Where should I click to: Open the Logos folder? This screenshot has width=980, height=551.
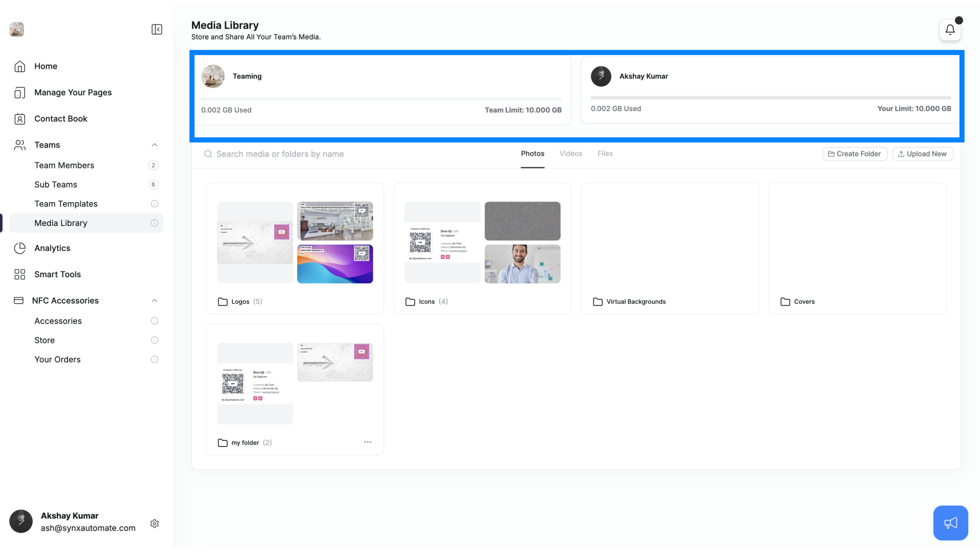pyautogui.click(x=240, y=302)
